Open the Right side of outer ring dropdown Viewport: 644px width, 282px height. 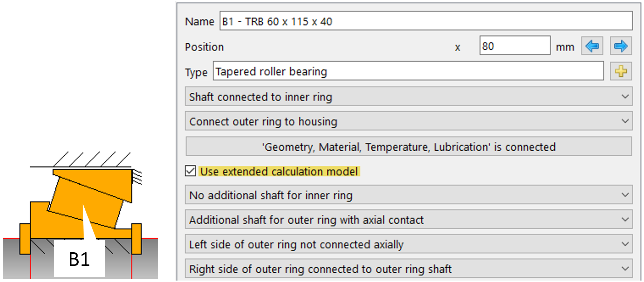[408, 269]
